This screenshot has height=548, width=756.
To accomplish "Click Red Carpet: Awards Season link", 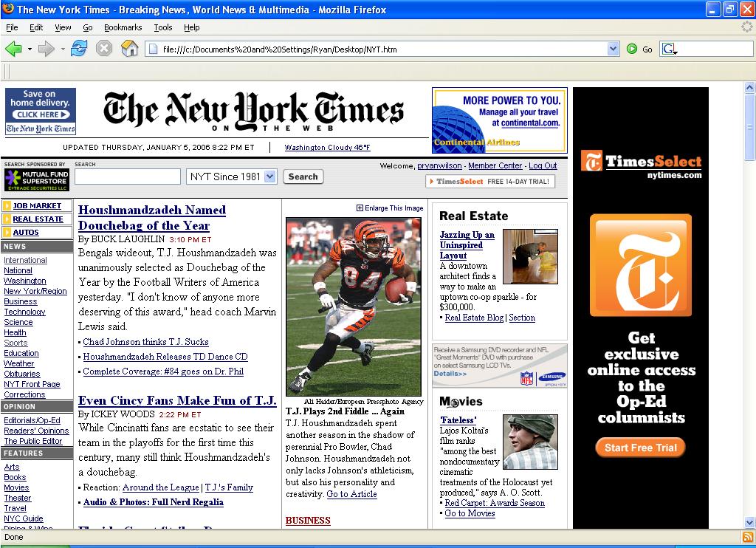I will (495, 503).
